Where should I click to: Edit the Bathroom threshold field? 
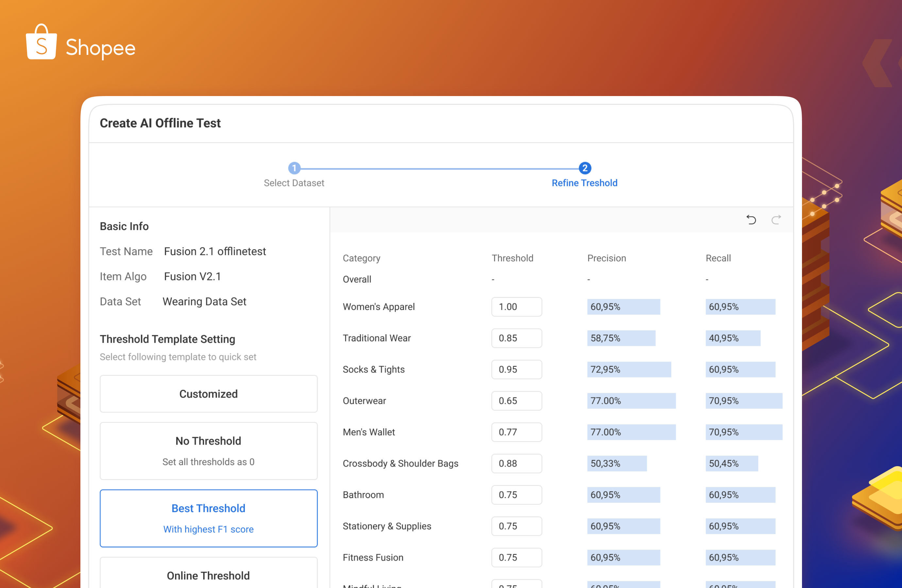(517, 495)
